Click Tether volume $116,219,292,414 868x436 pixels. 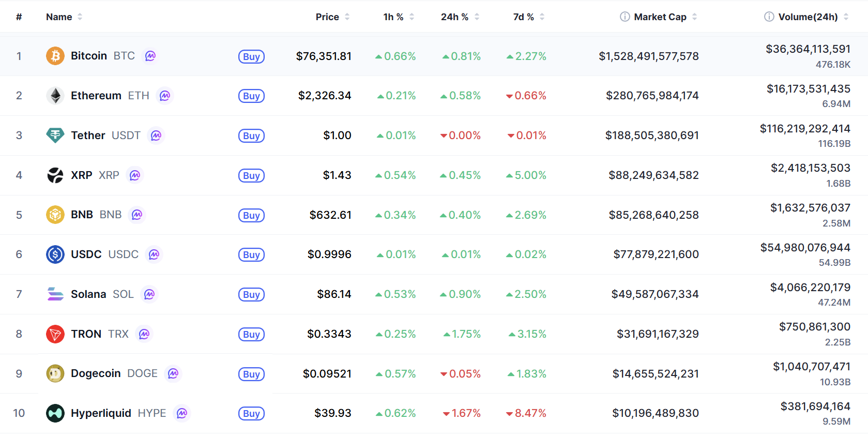(x=805, y=128)
